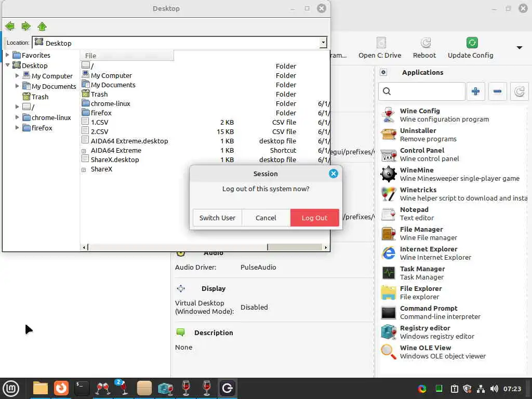Image resolution: width=532 pixels, height=399 pixels.
Task: Click the Applications panel settings icon
Action: click(383, 72)
